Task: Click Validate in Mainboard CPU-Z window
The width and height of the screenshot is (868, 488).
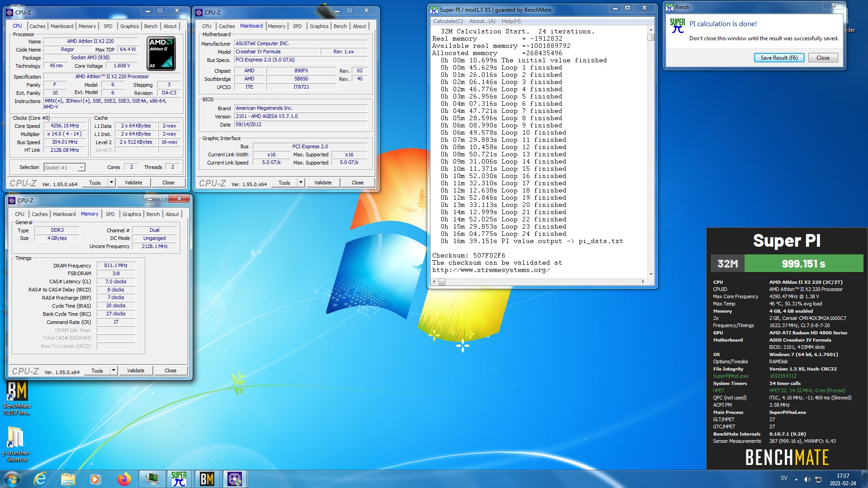Action: coord(323,183)
